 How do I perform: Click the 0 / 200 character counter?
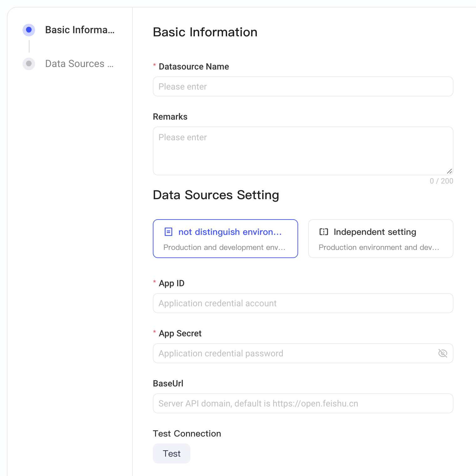[x=442, y=181]
